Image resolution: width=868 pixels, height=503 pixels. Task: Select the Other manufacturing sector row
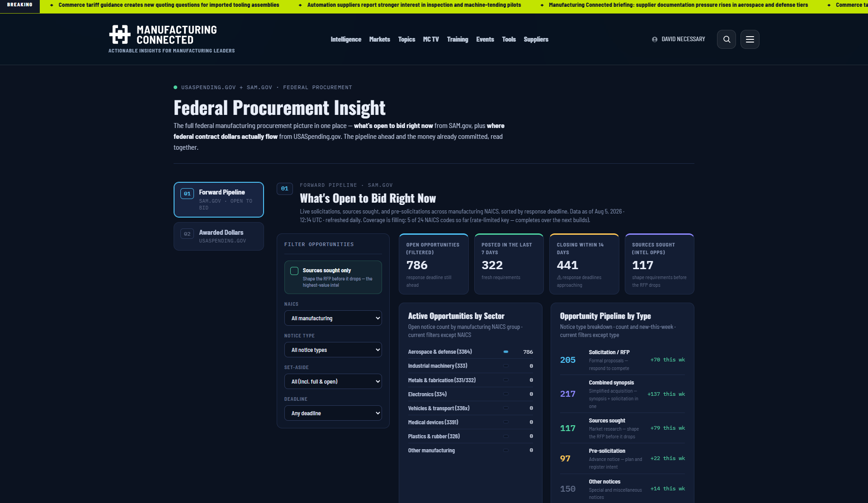(x=471, y=451)
